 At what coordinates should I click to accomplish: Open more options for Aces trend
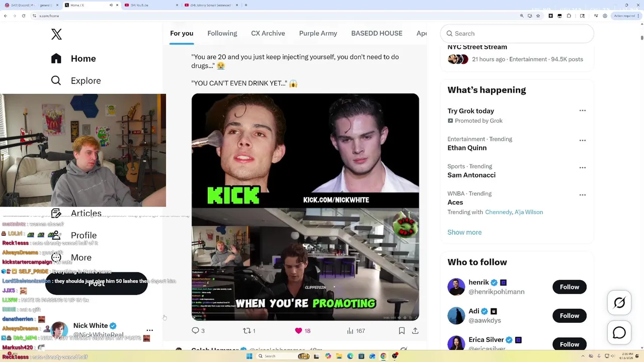pyautogui.click(x=583, y=195)
